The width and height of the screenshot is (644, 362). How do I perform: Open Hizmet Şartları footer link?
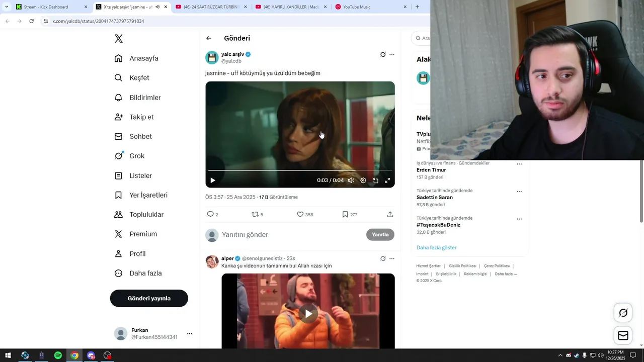tap(429, 266)
